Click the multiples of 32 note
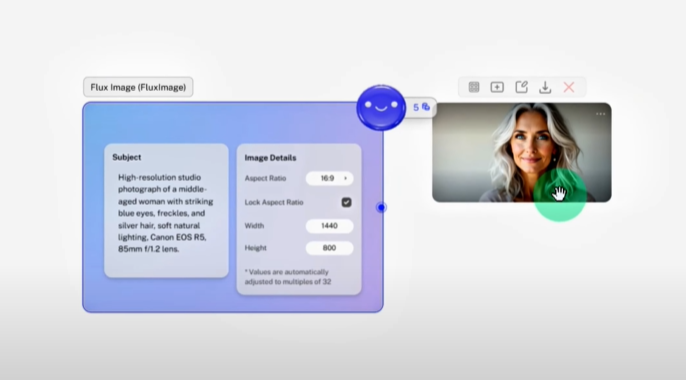The image size is (686, 380). pyautogui.click(x=287, y=277)
